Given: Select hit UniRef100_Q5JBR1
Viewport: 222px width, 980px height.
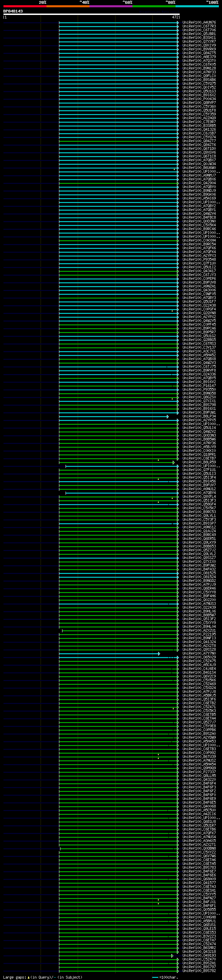Looking at the screenshot, I should (x=199, y=34).
